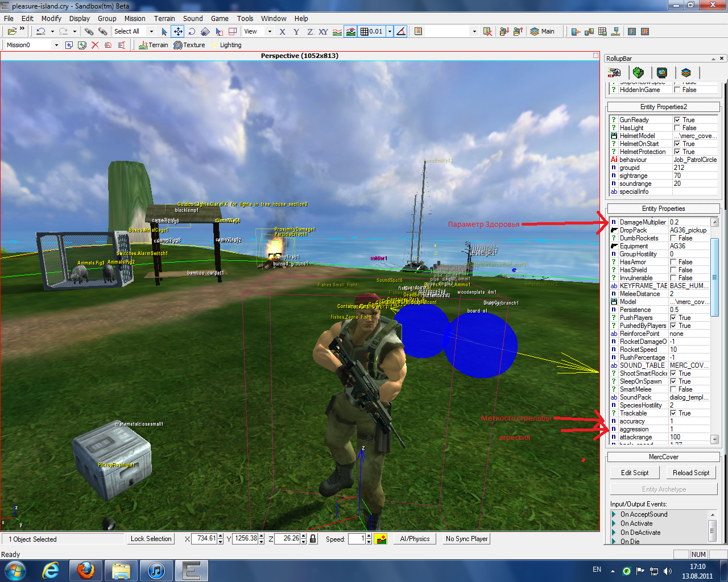Viewport: 728px width, 582px height.
Task: Click the Link objects chain icon
Action: [x=89, y=31]
